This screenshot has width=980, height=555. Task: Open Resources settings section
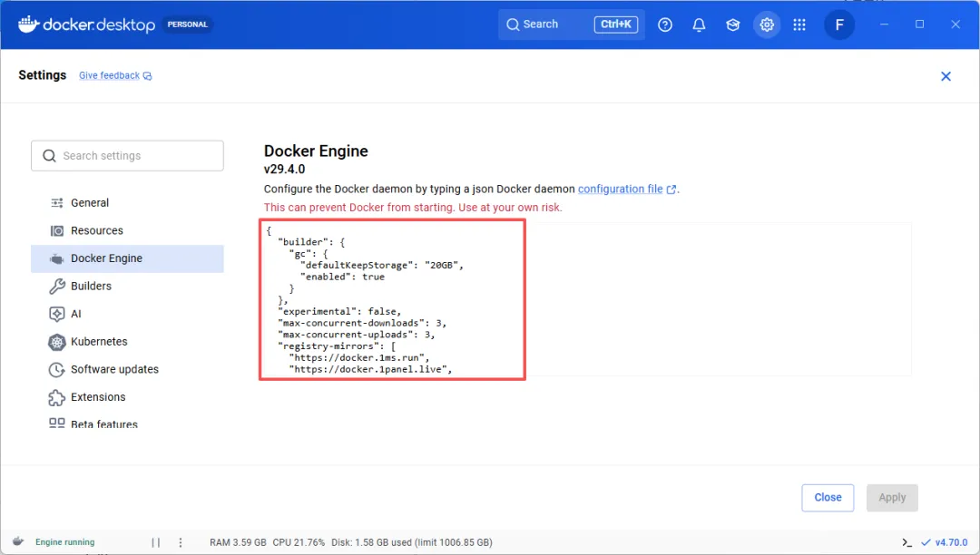127,230
